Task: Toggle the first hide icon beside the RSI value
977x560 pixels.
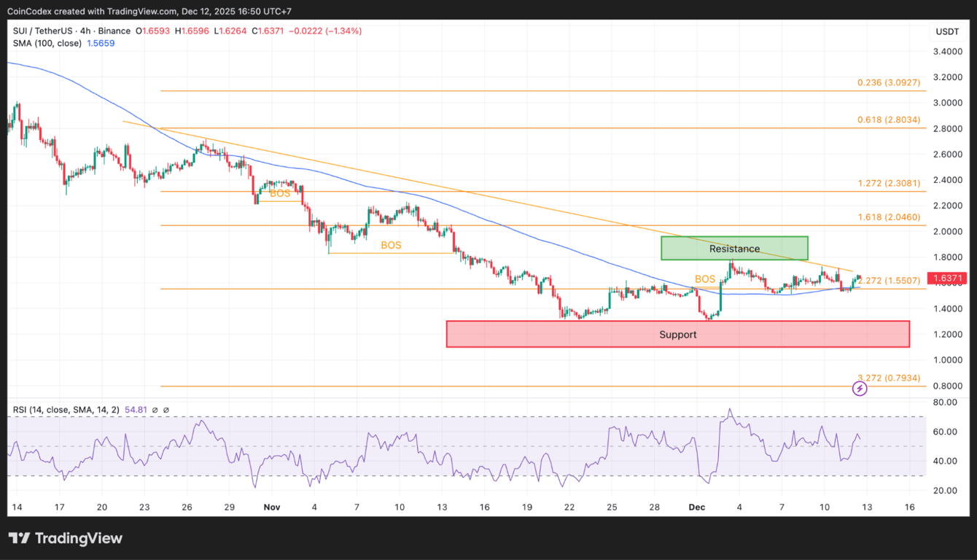Action: 155,410
